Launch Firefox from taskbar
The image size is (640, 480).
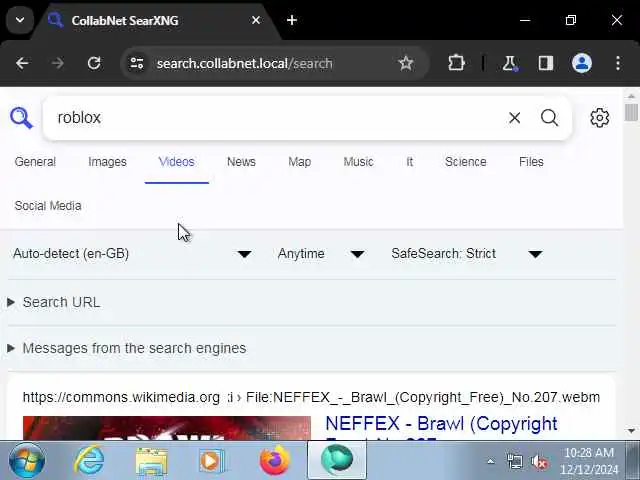[x=275, y=460]
